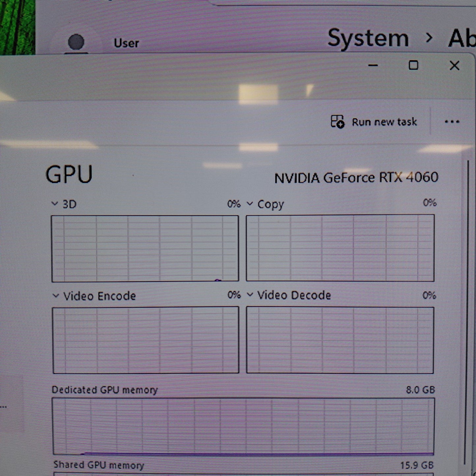Minimize the Task Manager window
Screen dimensions: 476x476
373,66
